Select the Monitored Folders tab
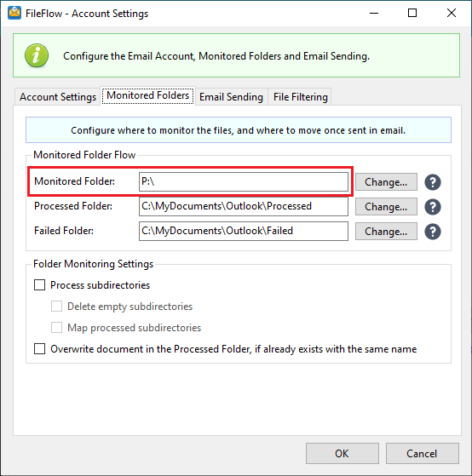 147,95
